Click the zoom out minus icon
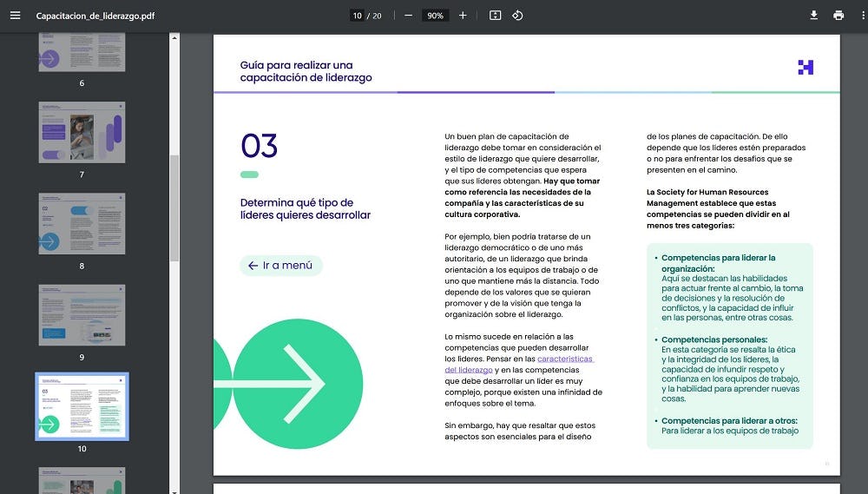The image size is (868, 494). click(x=408, y=16)
